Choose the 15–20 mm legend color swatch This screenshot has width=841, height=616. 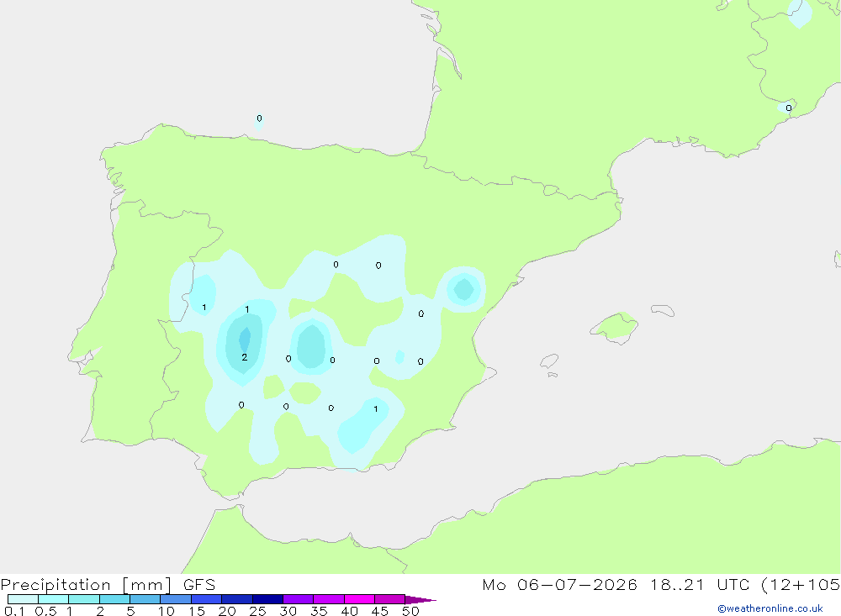[x=206, y=599]
